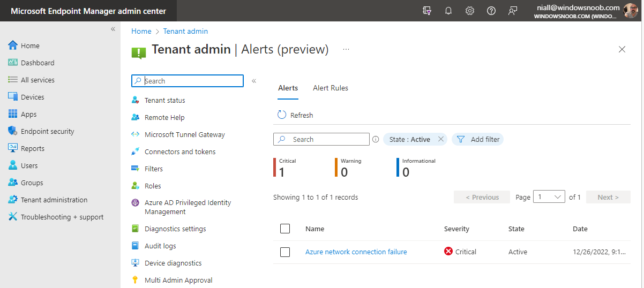Click the Troubleshooting + support wrench icon
This screenshot has width=644, height=288.
pos(13,217)
